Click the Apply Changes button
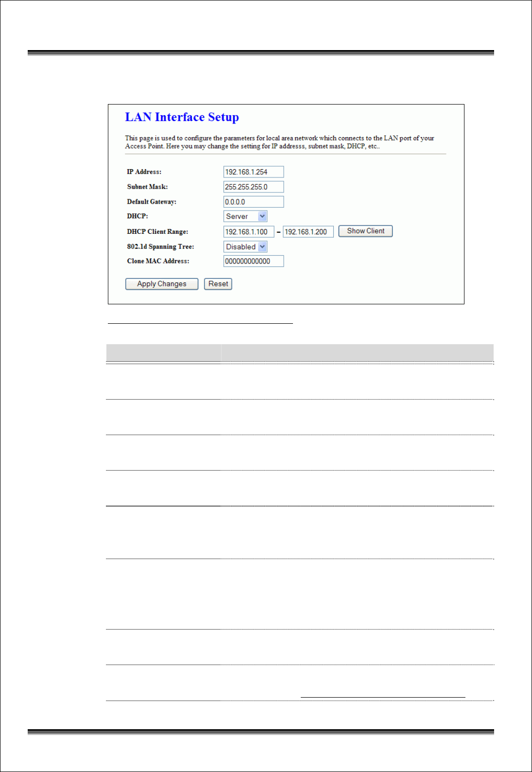This screenshot has width=532, height=772. pyautogui.click(x=162, y=284)
